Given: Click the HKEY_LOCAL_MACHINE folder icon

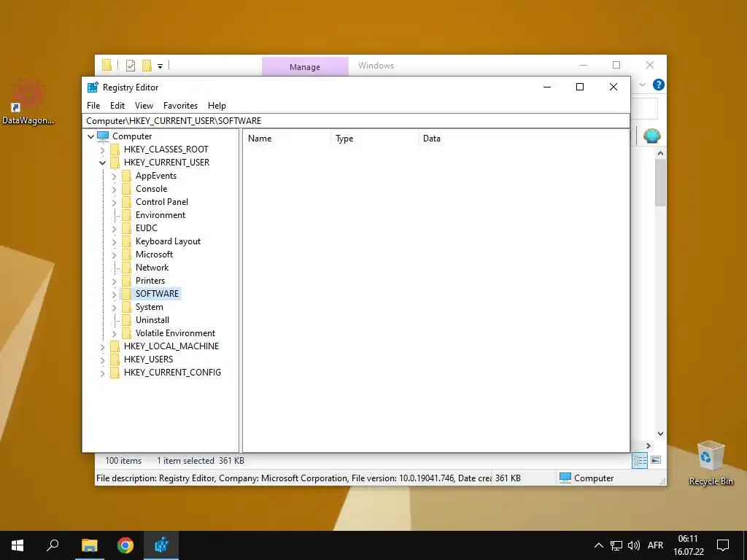Looking at the screenshot, I should click(115, 346).
